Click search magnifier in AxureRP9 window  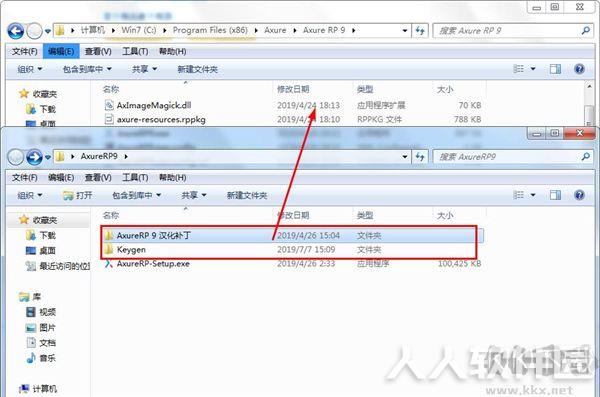585,156
